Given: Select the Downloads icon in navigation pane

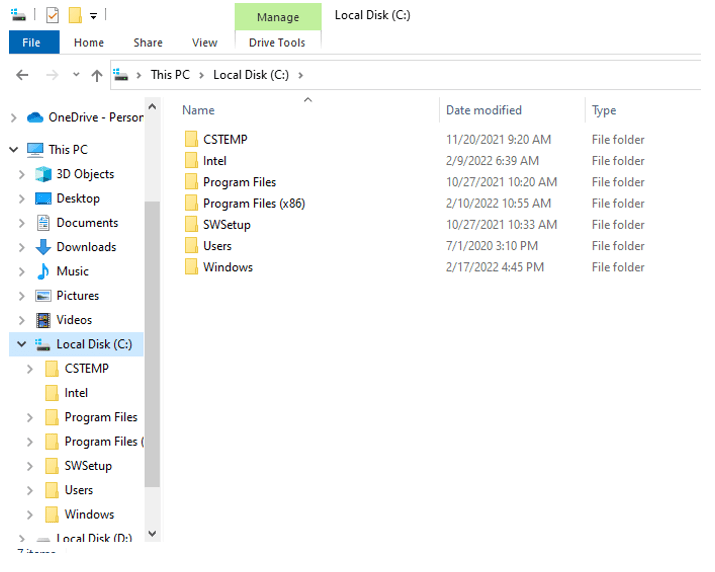Looking at the screenshot, I should point(43,247).
